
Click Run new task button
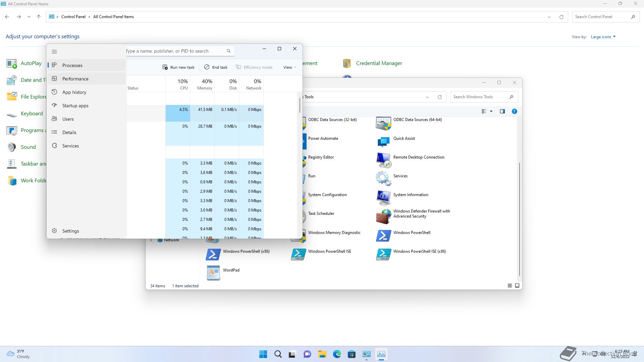[x=178, y=67]
